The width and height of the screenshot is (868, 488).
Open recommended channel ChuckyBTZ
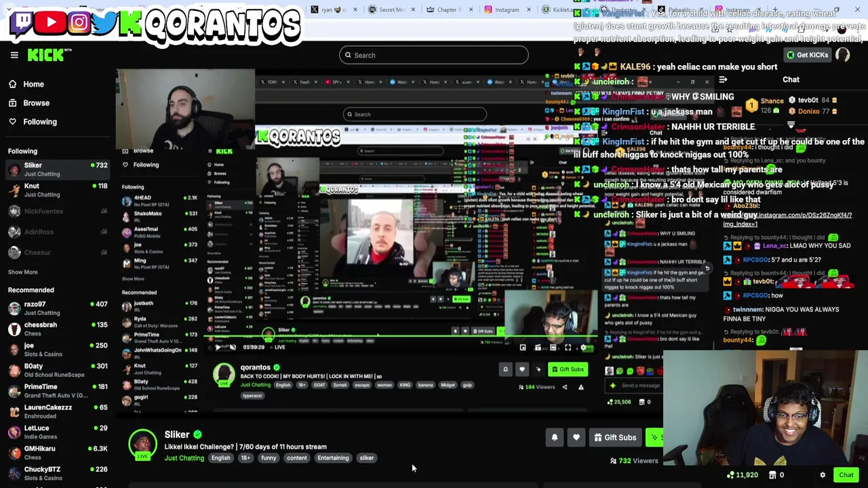pos(58,473)
